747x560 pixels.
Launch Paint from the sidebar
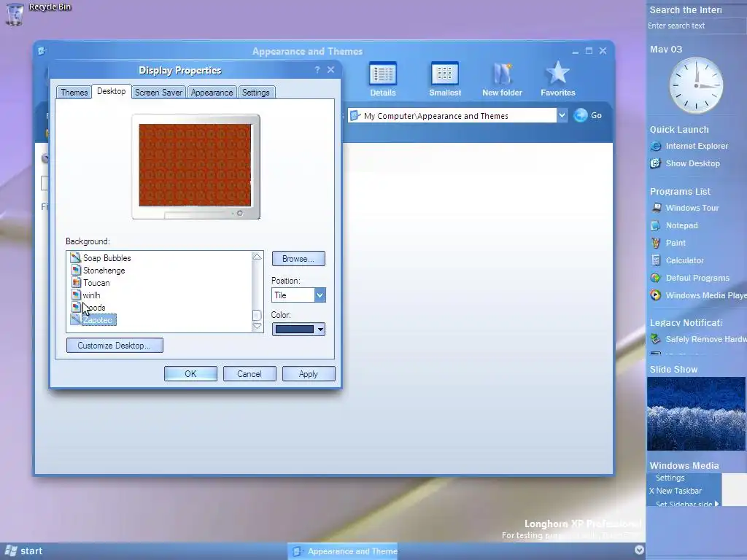click(668, 243)
